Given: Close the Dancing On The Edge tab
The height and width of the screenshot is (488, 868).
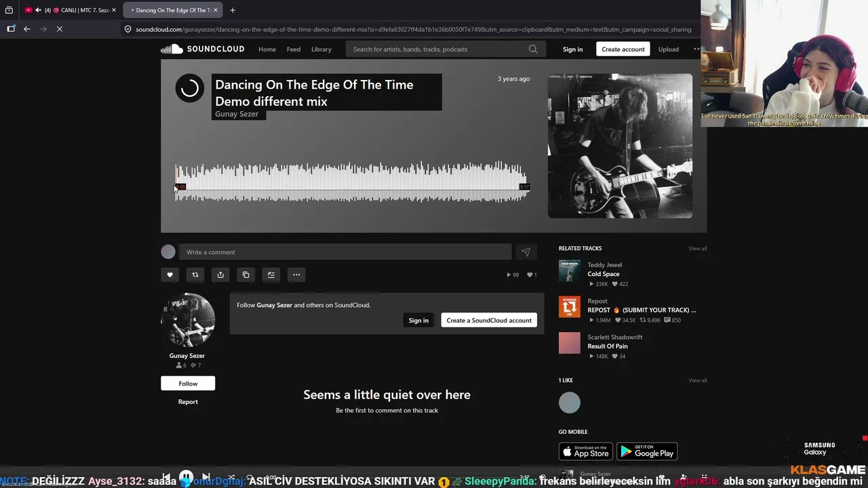Looking at the screenshot, I should coord(216,10).
